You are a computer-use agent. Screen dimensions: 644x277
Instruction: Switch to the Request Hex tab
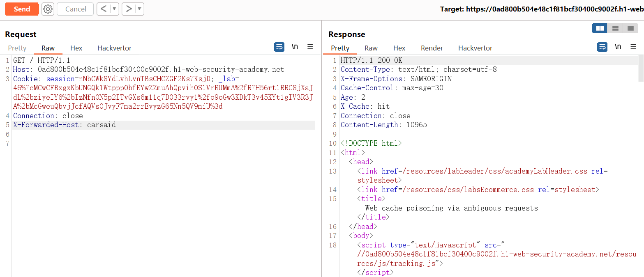[76, 48]
